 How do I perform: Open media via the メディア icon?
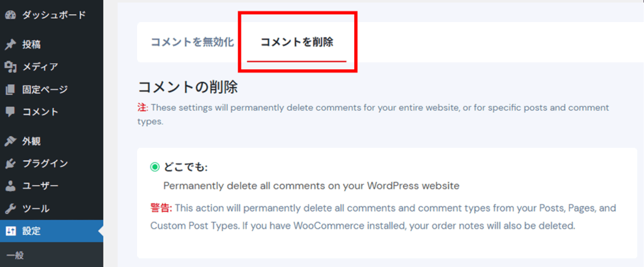click(10, 67)
